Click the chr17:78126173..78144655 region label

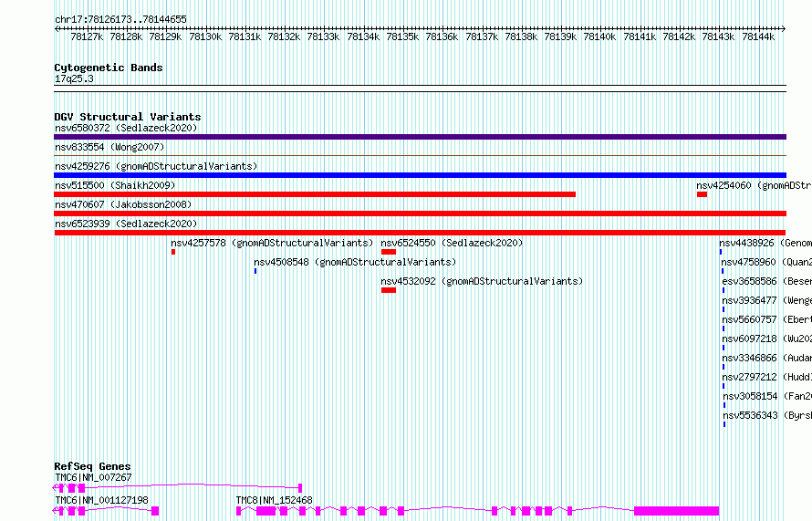[x=120, y=20]
